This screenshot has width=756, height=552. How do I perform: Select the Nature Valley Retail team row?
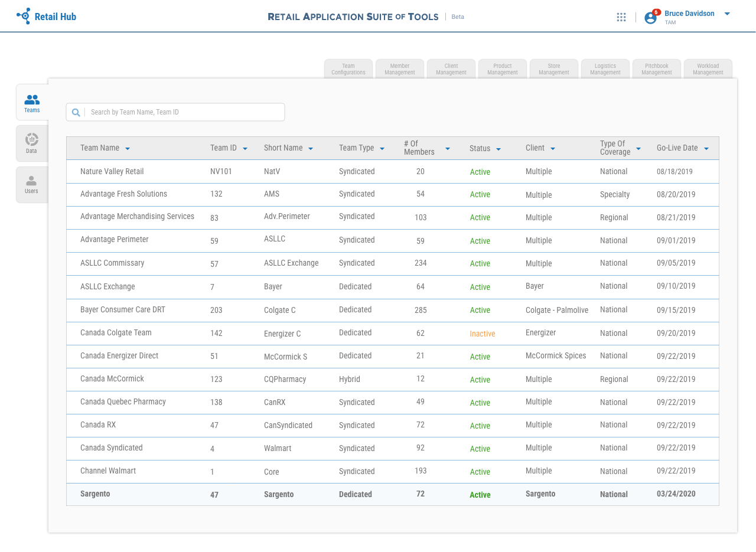[x=393, y=172]
